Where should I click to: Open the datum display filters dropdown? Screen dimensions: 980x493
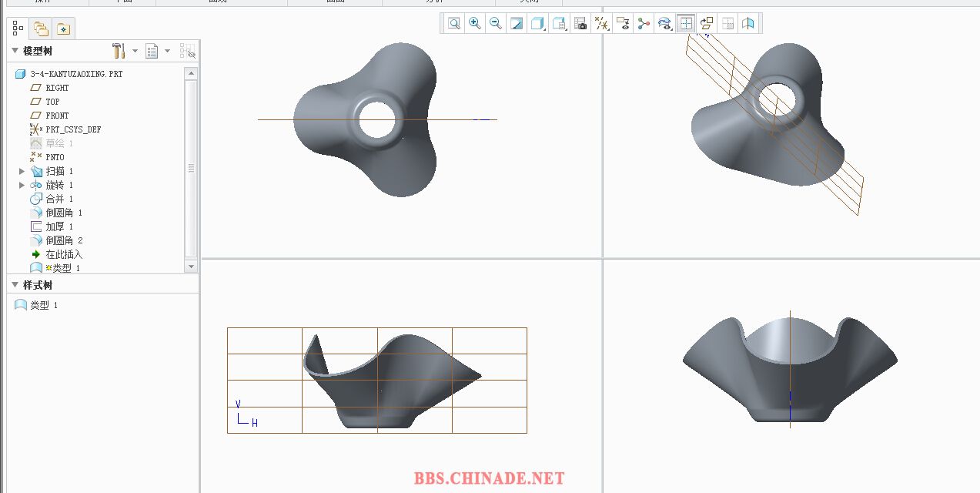pyautogui.click(x=602, y=24)
